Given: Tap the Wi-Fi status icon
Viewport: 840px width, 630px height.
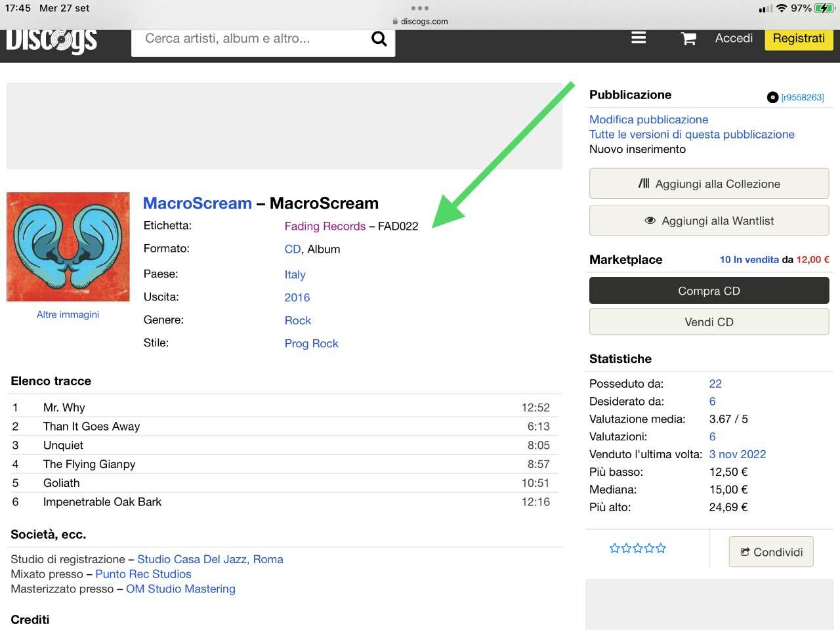Looking at the screenshot, I should click(781, 9).
